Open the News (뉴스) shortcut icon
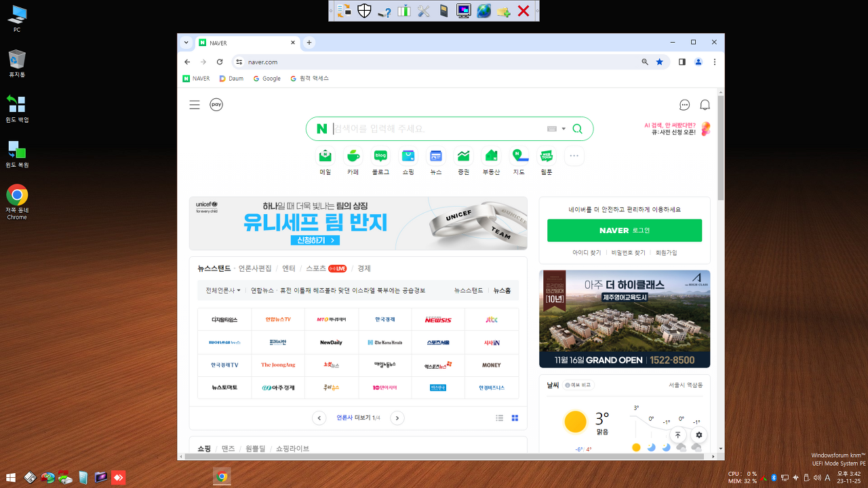 [436, 156]
